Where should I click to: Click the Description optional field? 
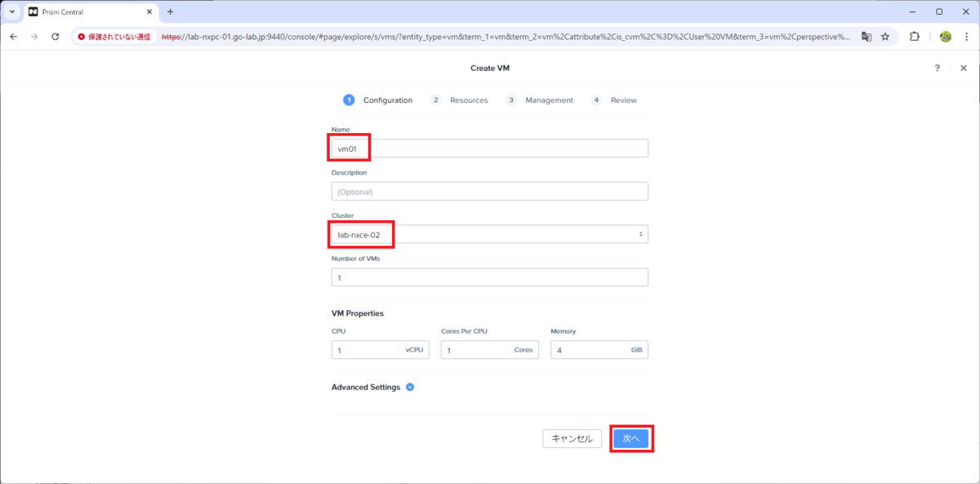pyautogui.click(x=490, y=192)
